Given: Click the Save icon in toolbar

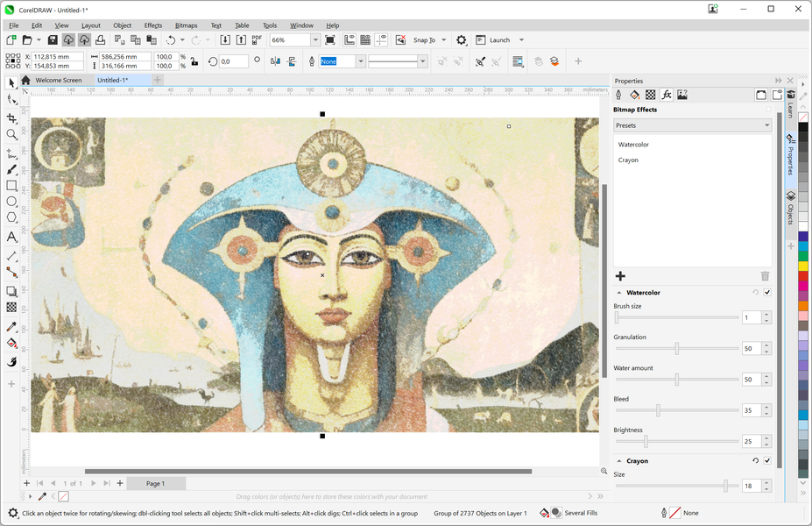Looking at the screenshot, I should tap(53, 40).
